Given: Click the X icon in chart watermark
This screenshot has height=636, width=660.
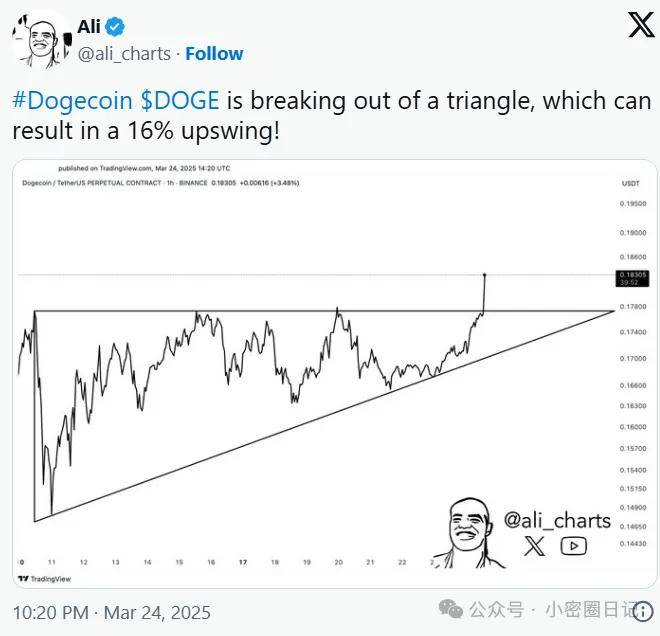Looking at the screenshot, I should click(536, 545).
